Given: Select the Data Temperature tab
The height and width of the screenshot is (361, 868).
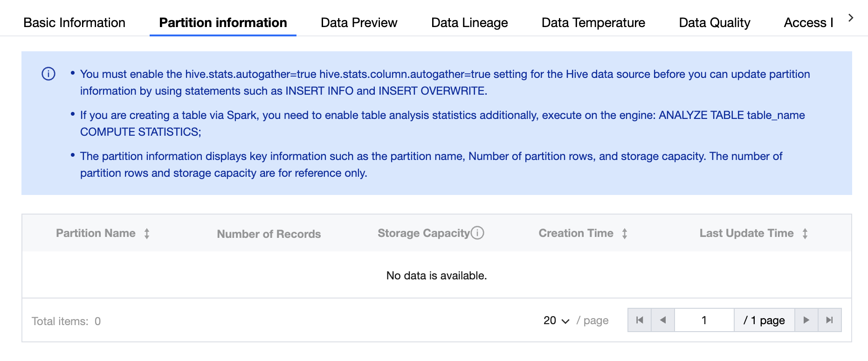Looking at the screenshot, I should [x=593, y=22].
